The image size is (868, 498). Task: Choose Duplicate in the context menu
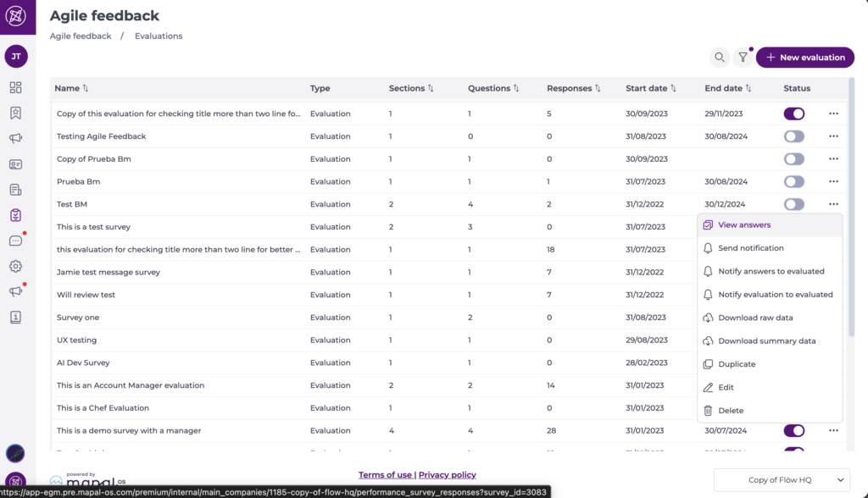click(x=737, y=364)
